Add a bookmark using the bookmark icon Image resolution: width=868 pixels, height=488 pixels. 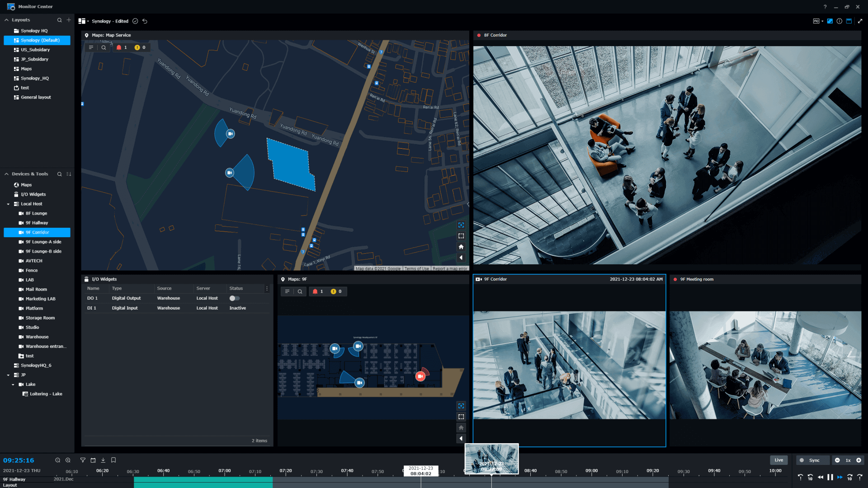[113, 460]
